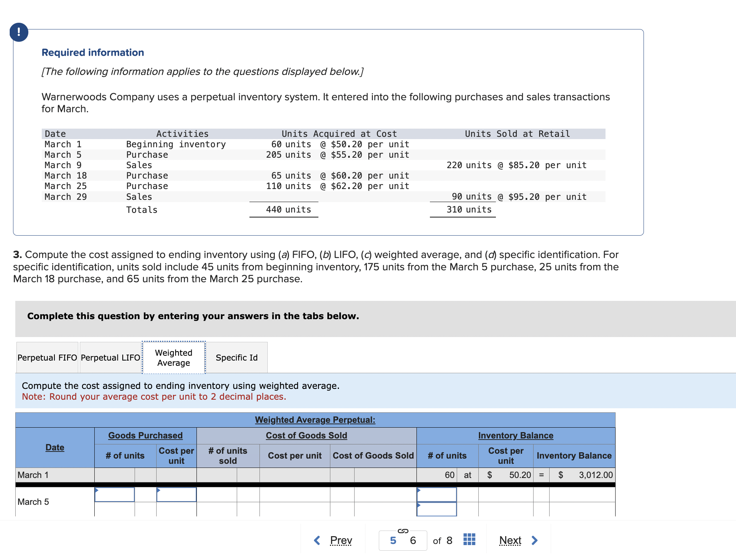Click the Prev navigation link
736x560 pixels.
click(x=341, y=539)
